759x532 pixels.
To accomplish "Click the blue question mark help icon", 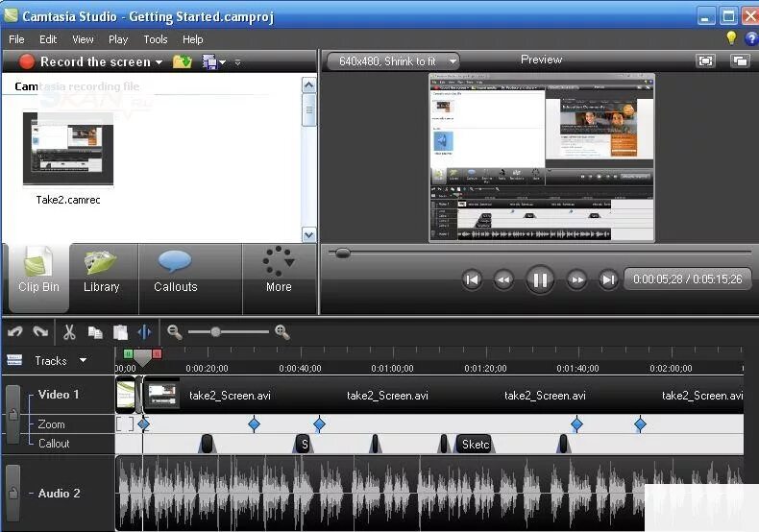I will tap(751, 38).
